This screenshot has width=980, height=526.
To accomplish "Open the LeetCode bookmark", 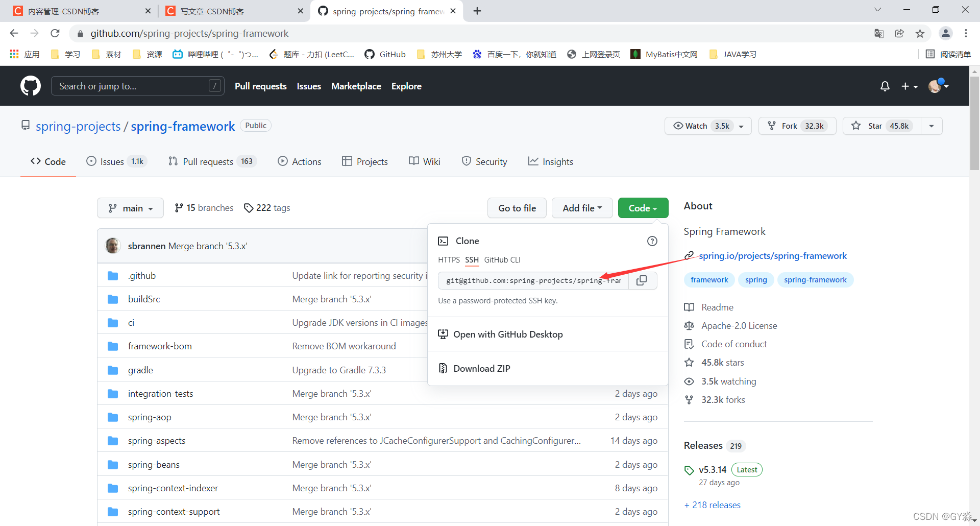I will (x=312, y=54).
